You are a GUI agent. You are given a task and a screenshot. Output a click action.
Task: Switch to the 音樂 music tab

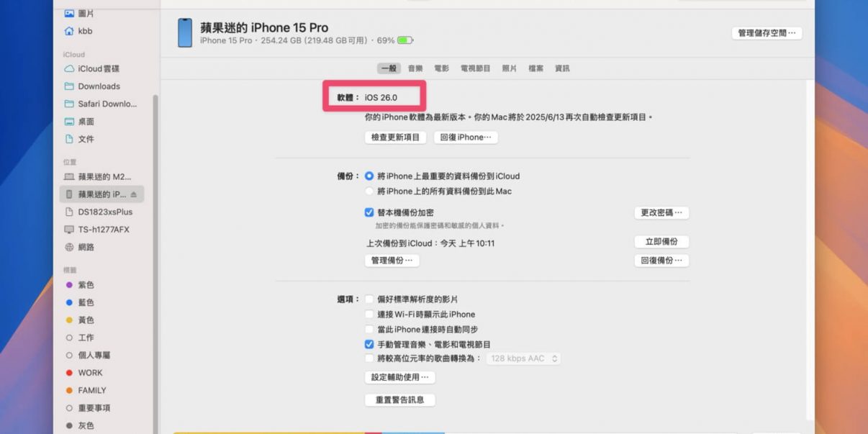click(415, 68)
